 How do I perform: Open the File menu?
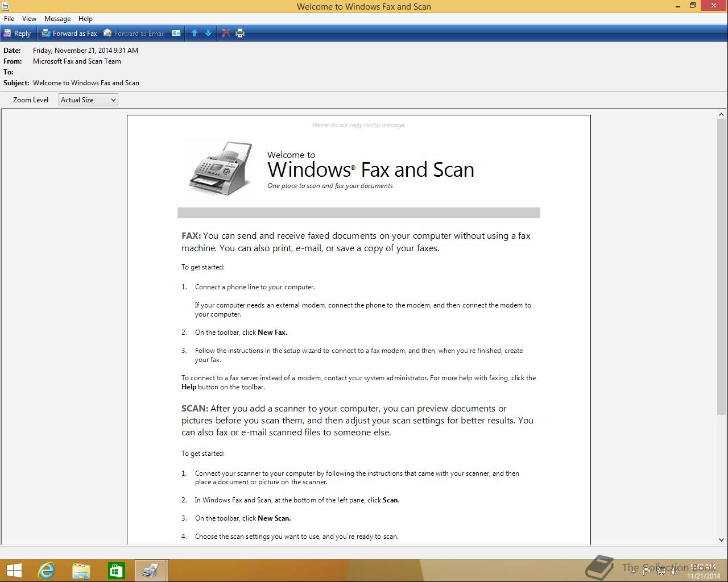9,18
